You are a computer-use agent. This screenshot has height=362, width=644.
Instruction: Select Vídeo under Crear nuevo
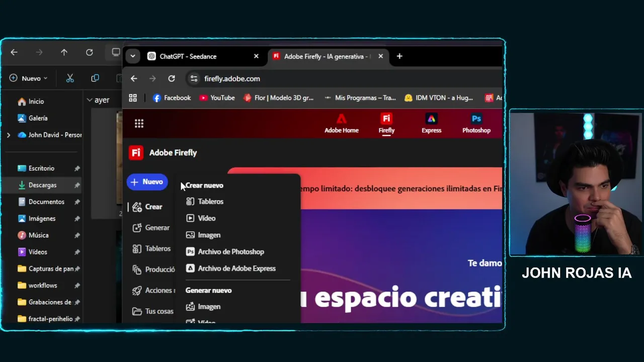[201, 218]
